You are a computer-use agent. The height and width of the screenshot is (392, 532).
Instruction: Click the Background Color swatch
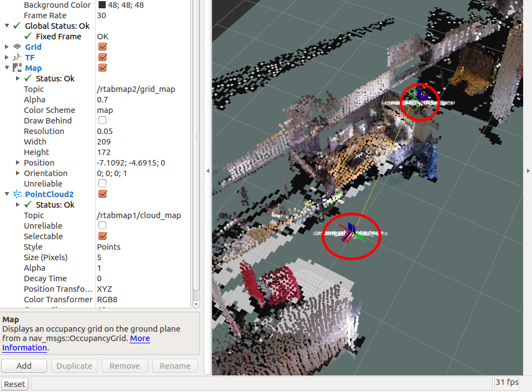coord(102,5)
